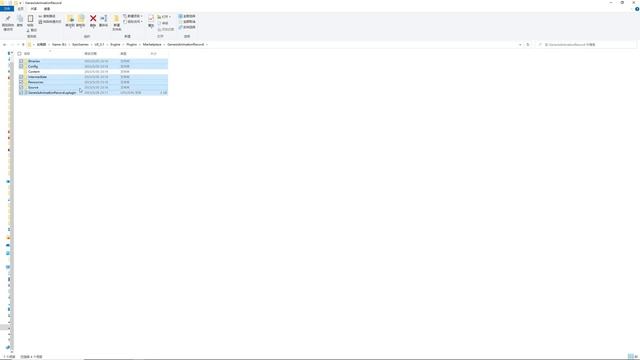Expand chevron after GenesisAnimationRecord in path
This screenshot has width=640, height=360.
(x=207, y=44)
